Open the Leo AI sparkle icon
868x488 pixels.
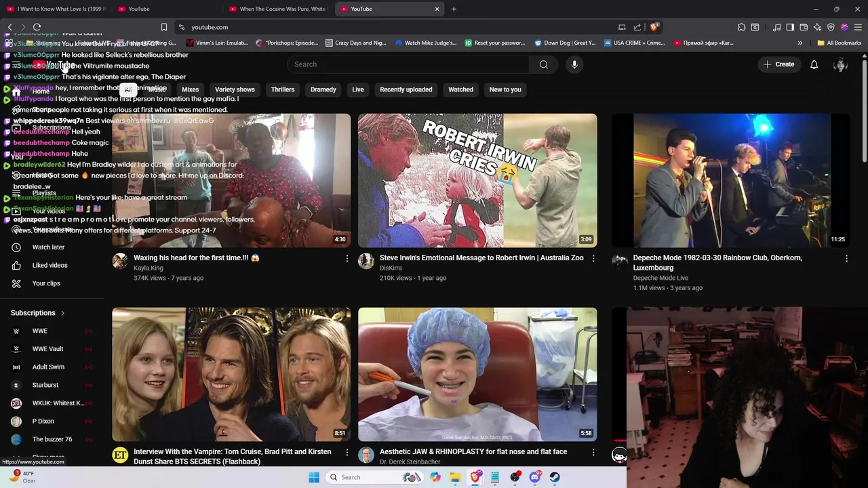click(x=817, y=27)
